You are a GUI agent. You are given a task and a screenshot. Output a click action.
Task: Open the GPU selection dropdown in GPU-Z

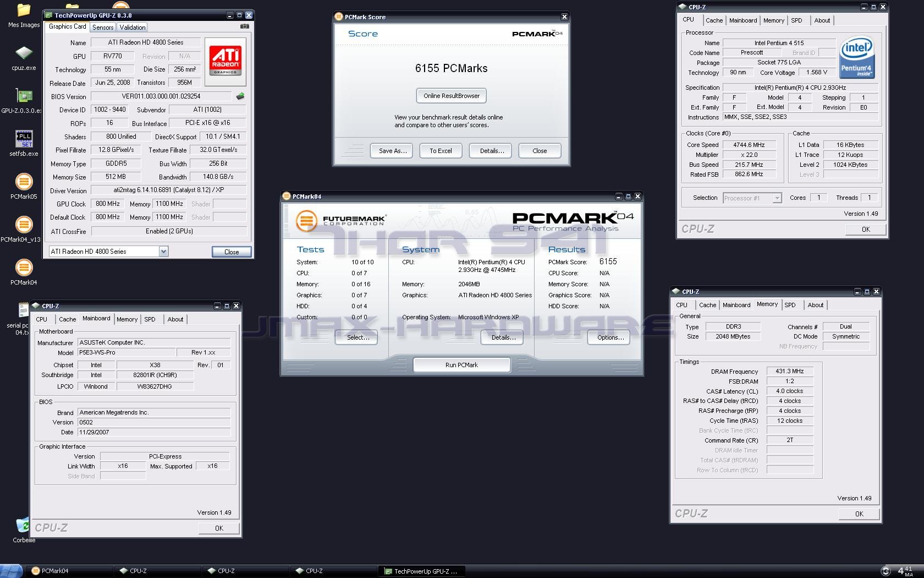click(163, 252)
